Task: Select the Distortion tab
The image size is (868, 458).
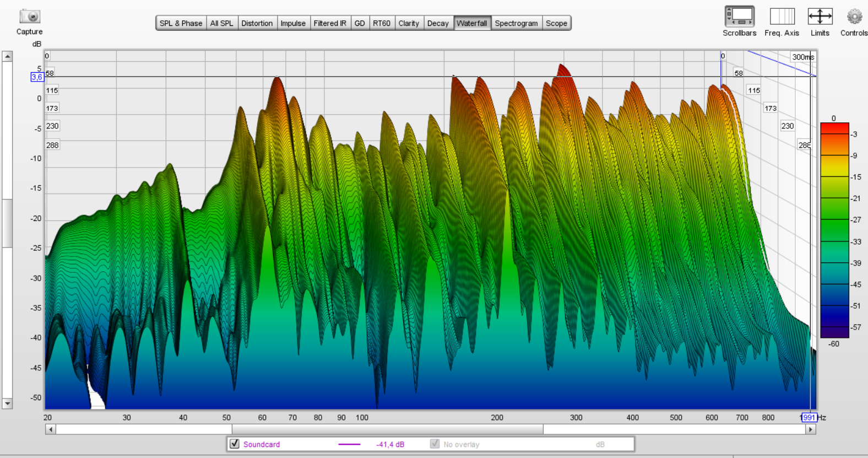Action: point(257,23)
